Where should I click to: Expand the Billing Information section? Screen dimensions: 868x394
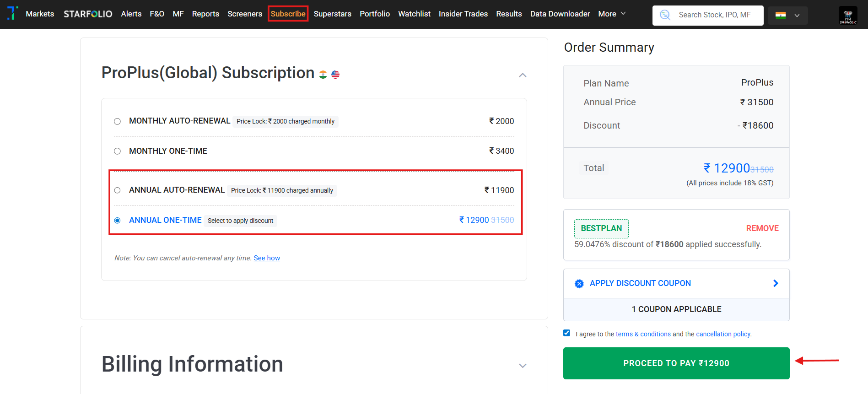click(523, 366)
